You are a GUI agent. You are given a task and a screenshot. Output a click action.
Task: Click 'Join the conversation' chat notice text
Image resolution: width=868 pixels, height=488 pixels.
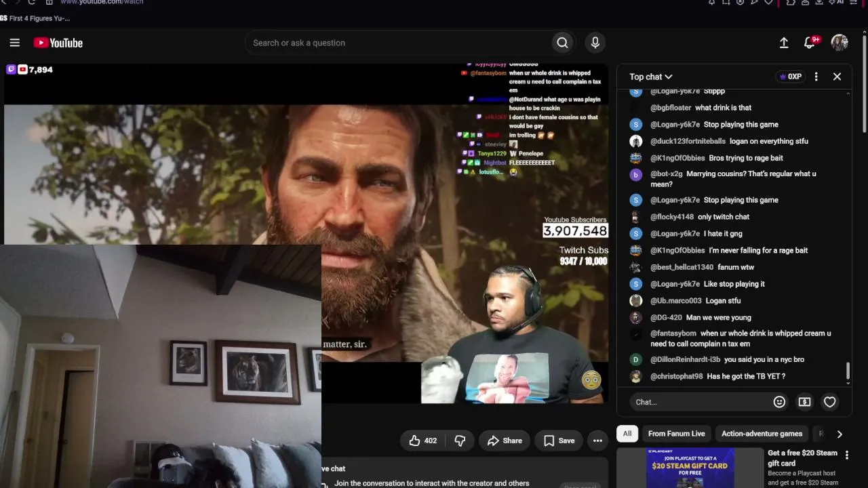tap(432, 483)
